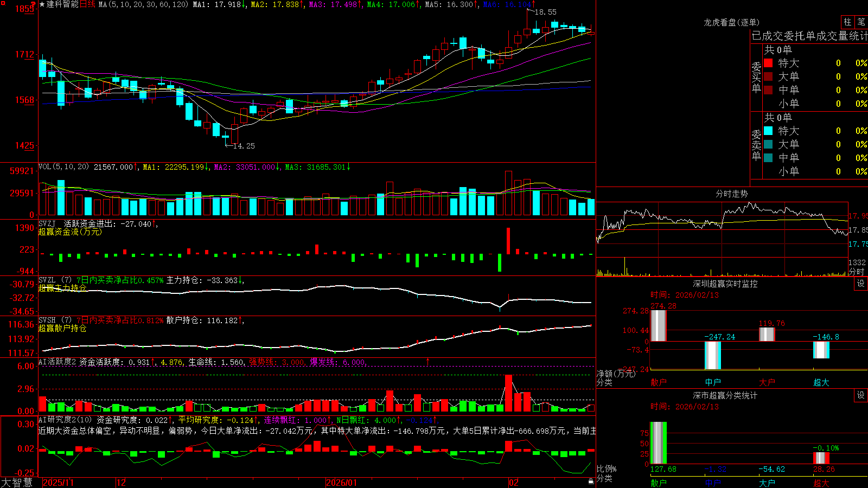Viewport: 868px width, 488px height.
Task: Click the dark red 大单 buy order swatch
Action: tap(768, 76)
